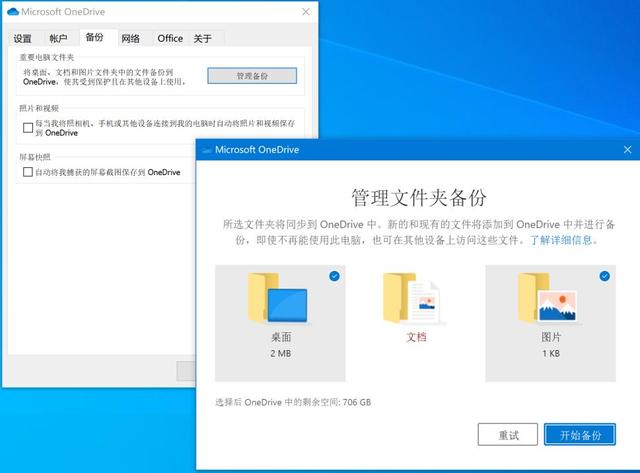640x473 pixels.
Task: Click the 文档 label in red
Action: click(x=416, y=337)
